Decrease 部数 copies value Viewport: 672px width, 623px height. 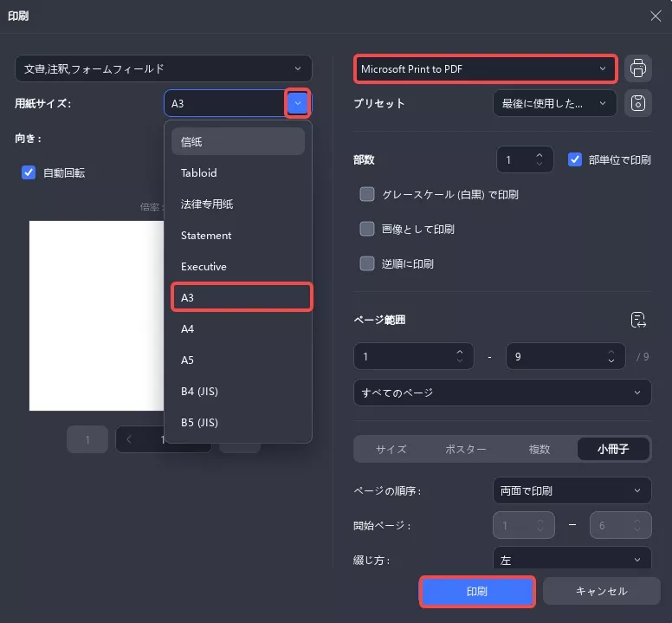540,164
